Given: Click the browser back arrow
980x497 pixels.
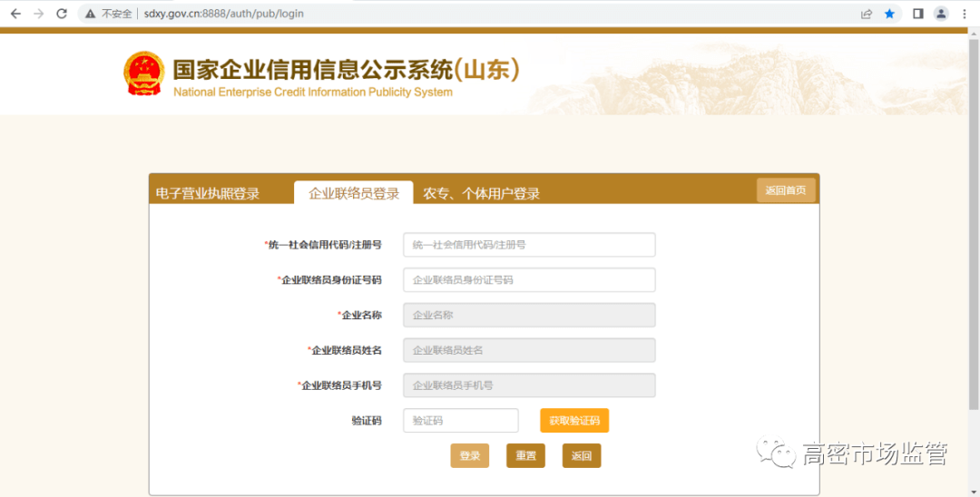Looking at the screenshot, I should tap(15, 14).
